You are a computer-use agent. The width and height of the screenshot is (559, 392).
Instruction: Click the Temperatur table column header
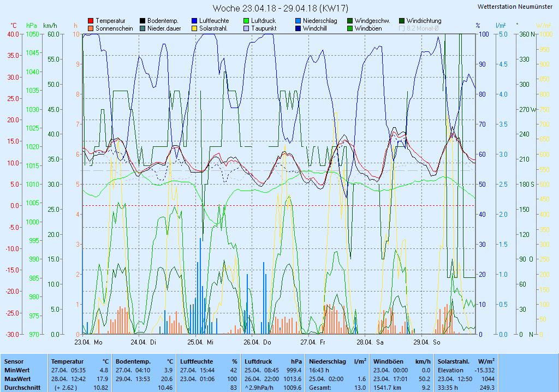(67, 361)
